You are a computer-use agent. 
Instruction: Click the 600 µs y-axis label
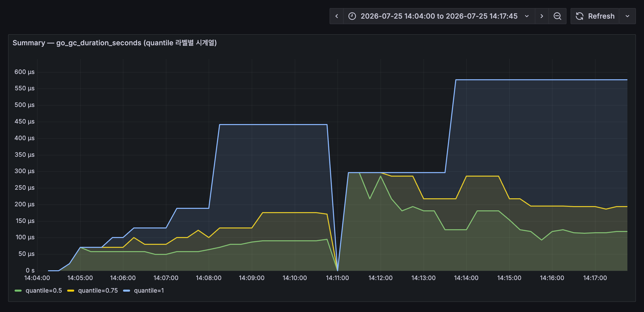coord(24,72)
